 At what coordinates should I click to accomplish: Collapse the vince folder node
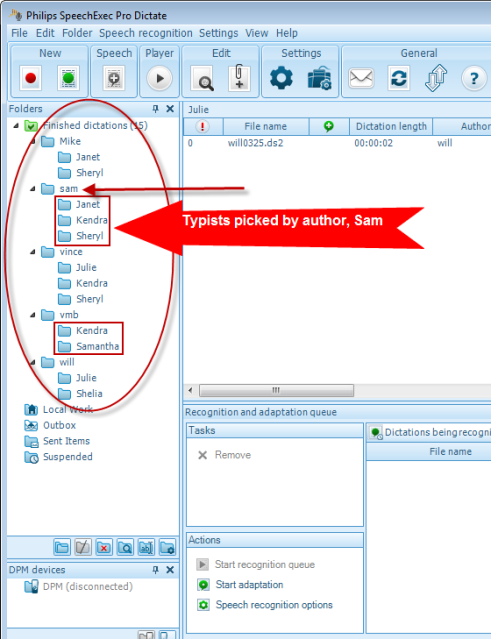pyautogui.click(x=33, y=252)
